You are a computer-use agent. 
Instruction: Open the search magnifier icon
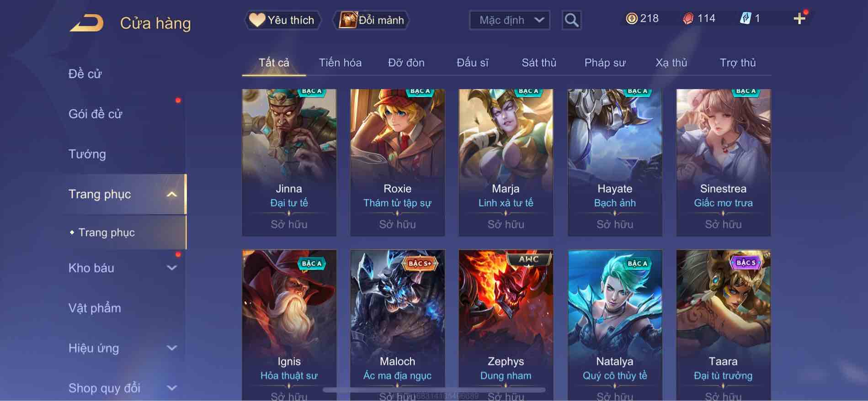(571, 20)
